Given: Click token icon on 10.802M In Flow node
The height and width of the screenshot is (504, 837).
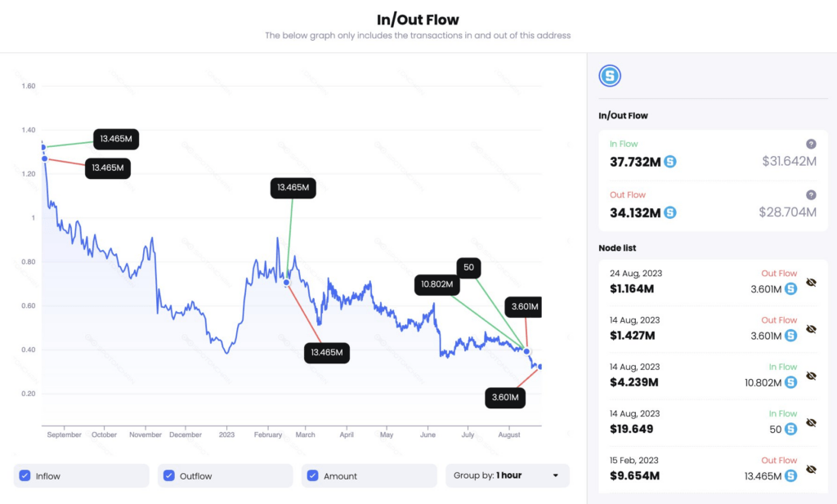Looking at the screenshot, I should tap(790, 381).
